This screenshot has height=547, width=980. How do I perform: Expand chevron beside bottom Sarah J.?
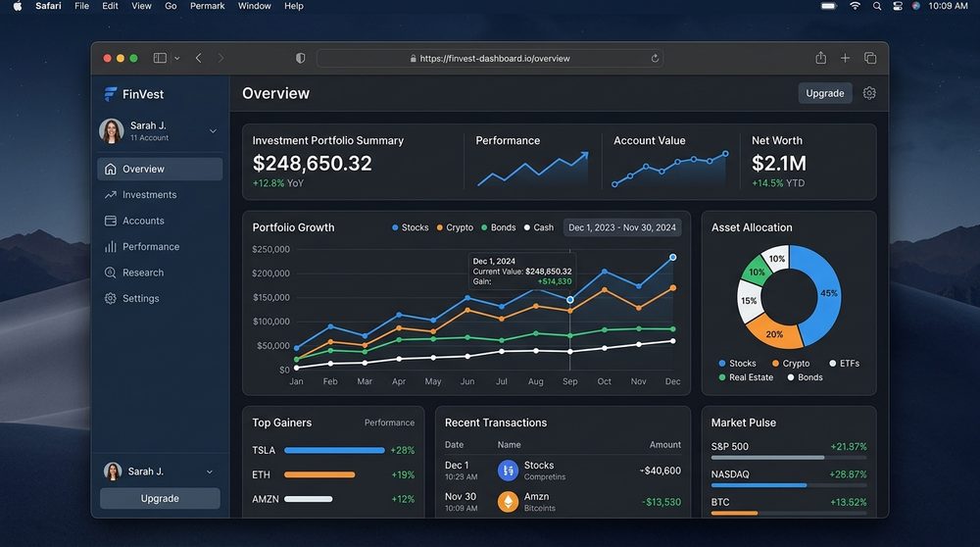(210, 472)
